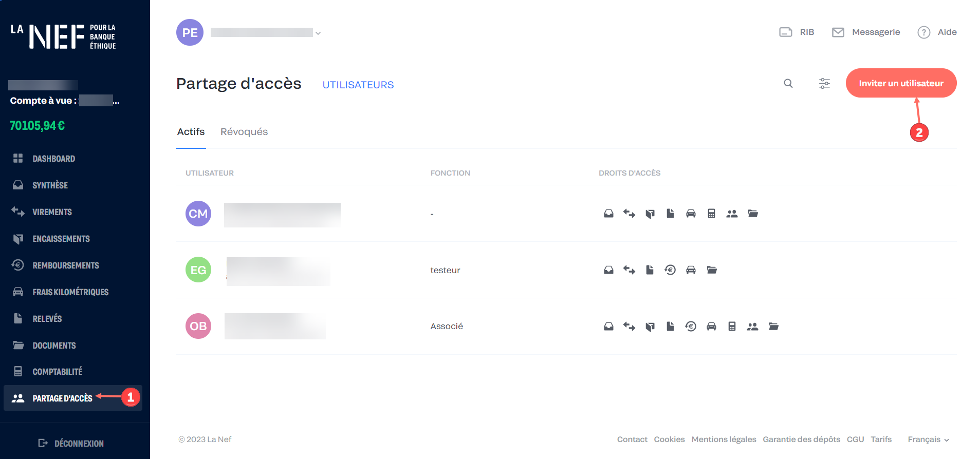Click the folder icon in Associé row
This screenshot has width=980, height=459.
point(773,327)
